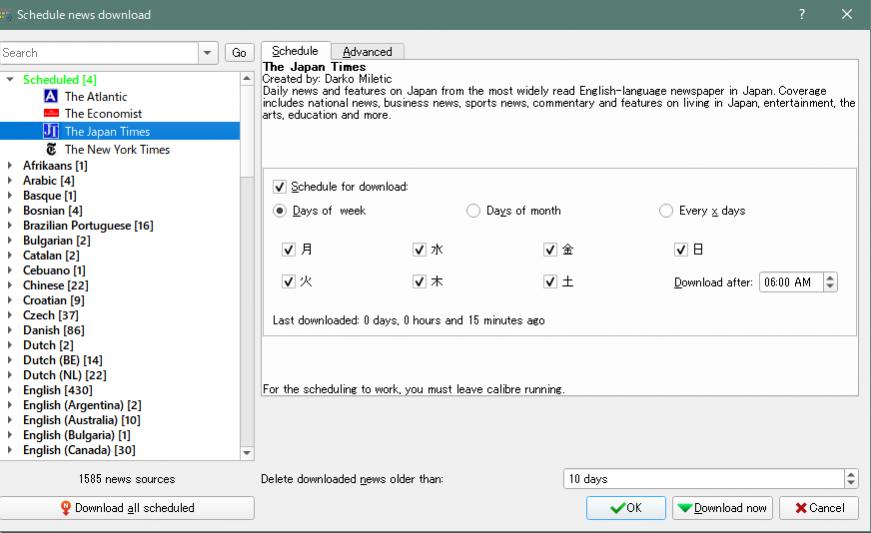Click the Go search button
The width and height of the screenshot is (871, 533).
(x=239, y=53)
